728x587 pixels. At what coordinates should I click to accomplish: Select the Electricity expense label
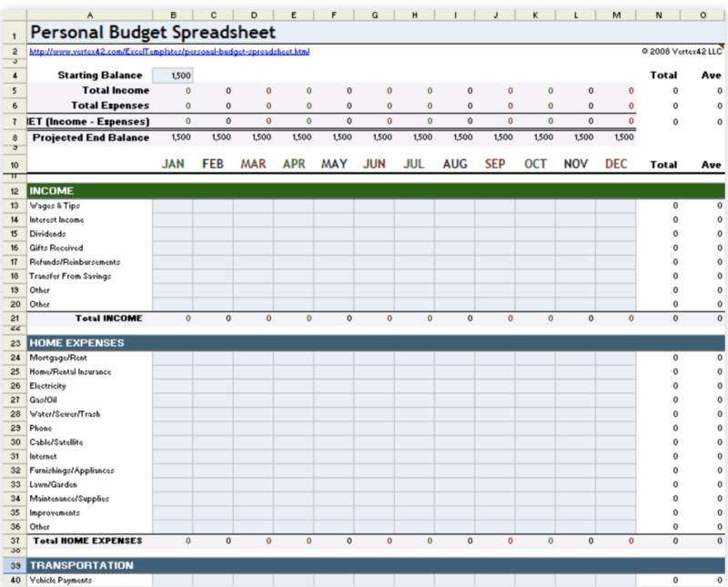pyautogui.click(x=47, y=386)
